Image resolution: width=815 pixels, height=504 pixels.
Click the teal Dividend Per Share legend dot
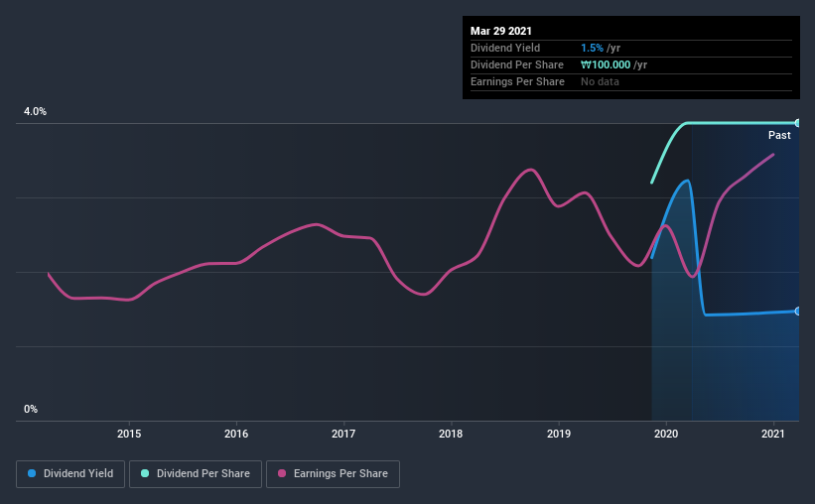[x=145, y=473]
